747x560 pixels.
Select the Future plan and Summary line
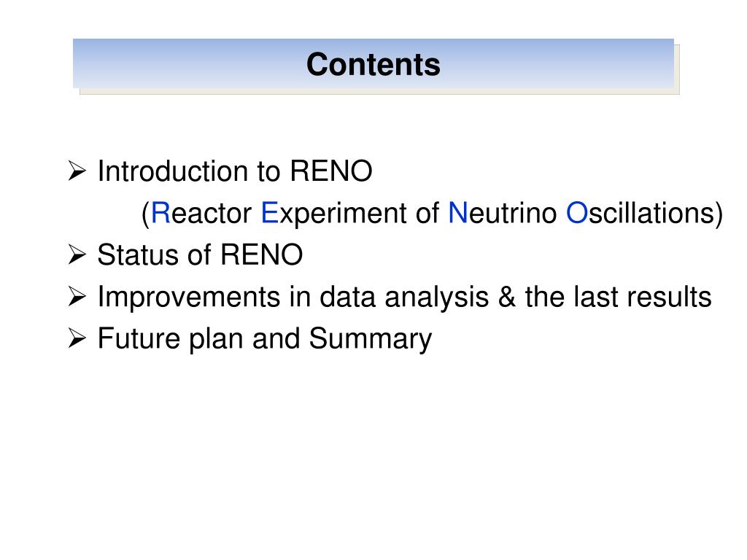(265, 339)
